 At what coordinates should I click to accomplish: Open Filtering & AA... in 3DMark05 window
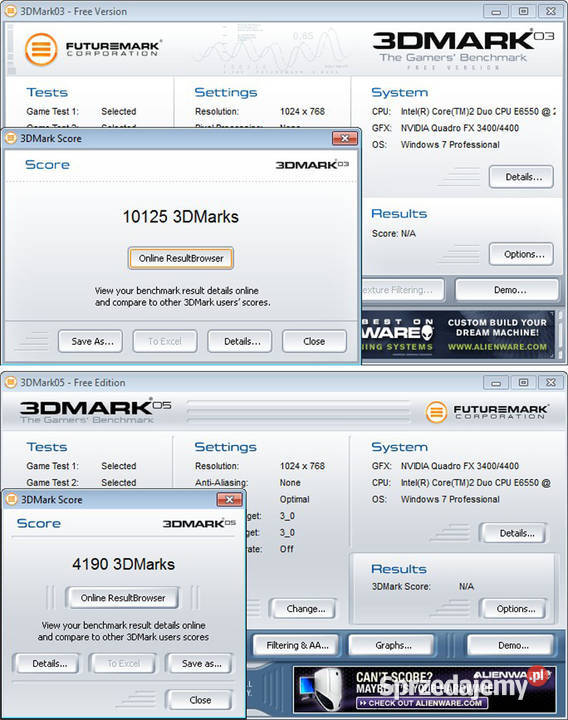[x=297, y=645]
